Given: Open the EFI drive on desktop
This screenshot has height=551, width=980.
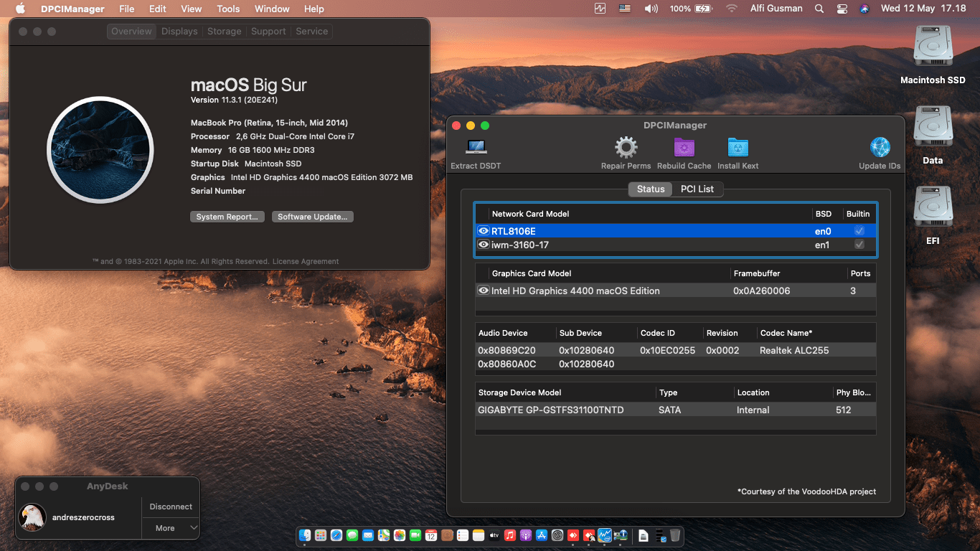Looking at the screenshot, I should pos(933,207).
